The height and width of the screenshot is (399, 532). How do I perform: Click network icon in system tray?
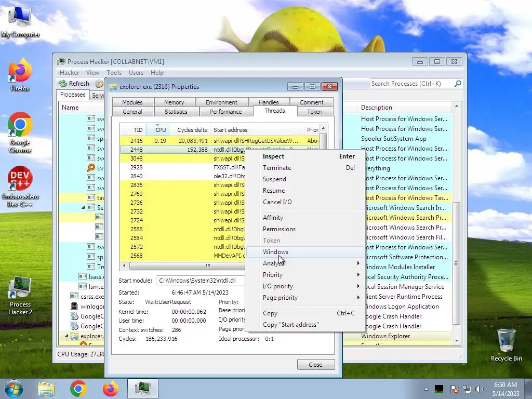(467, 389)
